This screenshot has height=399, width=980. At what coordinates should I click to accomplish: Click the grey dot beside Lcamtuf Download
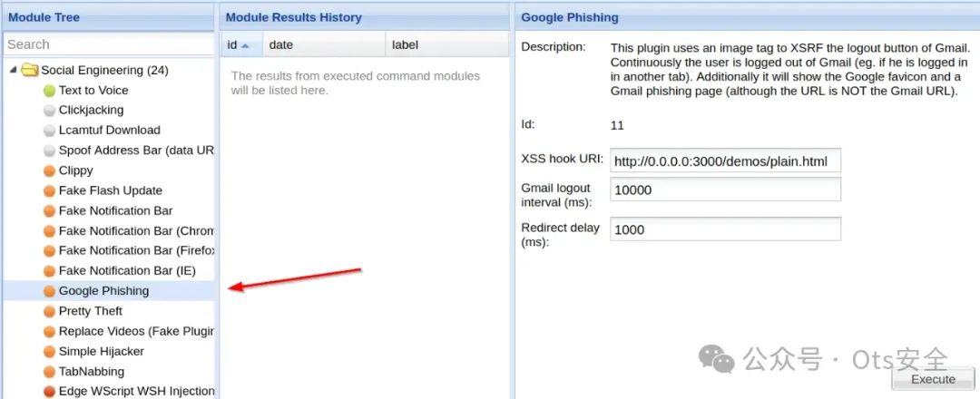pos(49,131)
